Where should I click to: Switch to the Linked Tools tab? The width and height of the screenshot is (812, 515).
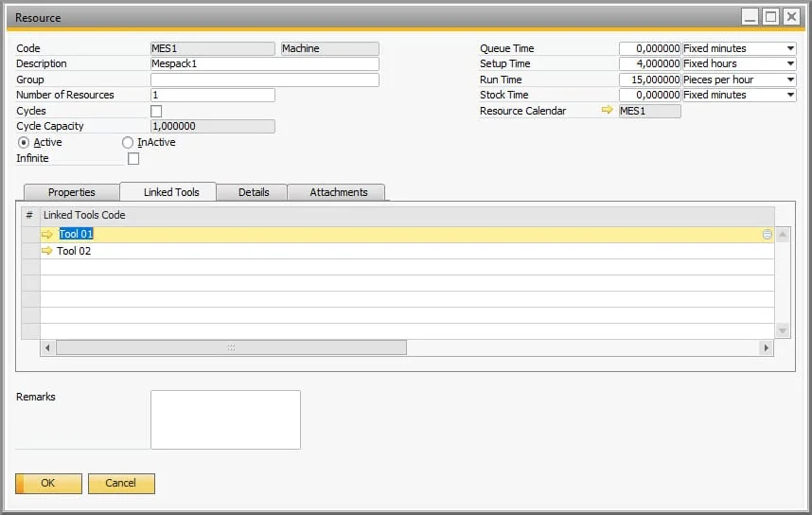tap(168, 191)
